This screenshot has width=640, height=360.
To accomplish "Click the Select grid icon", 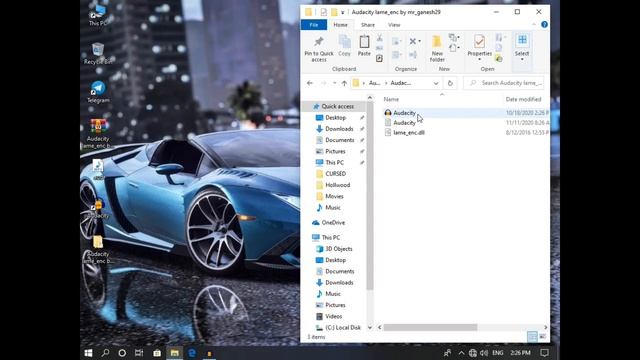I will point(522,40).
